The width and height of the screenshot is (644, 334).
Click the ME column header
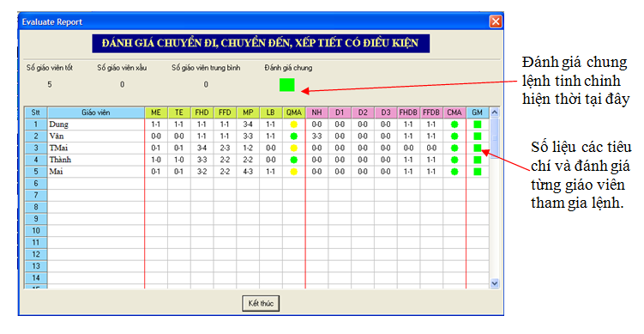point(156,112)
